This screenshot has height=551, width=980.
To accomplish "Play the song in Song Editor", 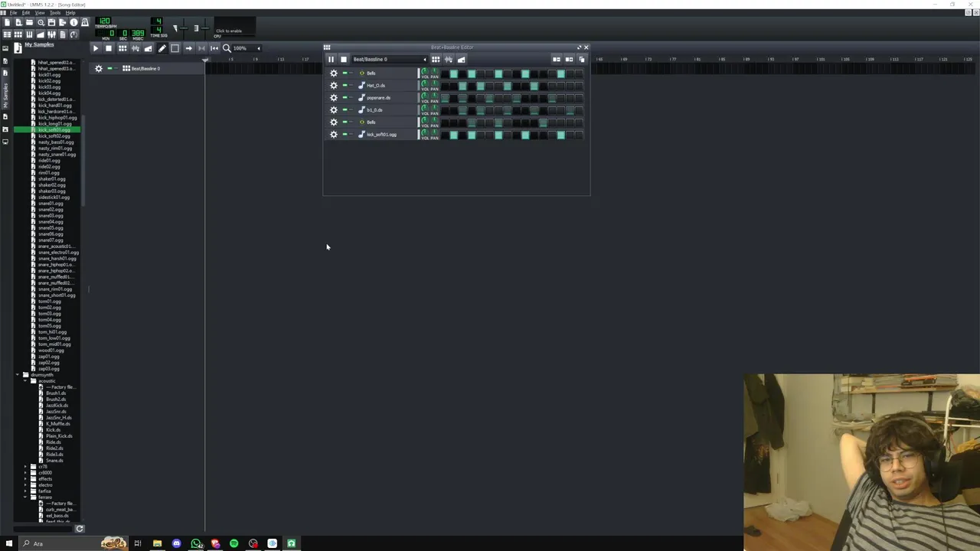I will 96,48.
